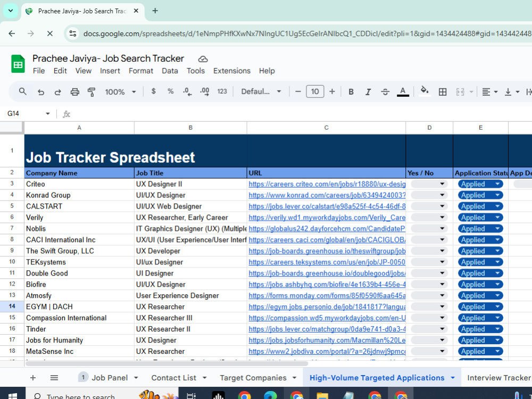Open the font family dropdown
The image size is (532, 399).
click(261, 92)
